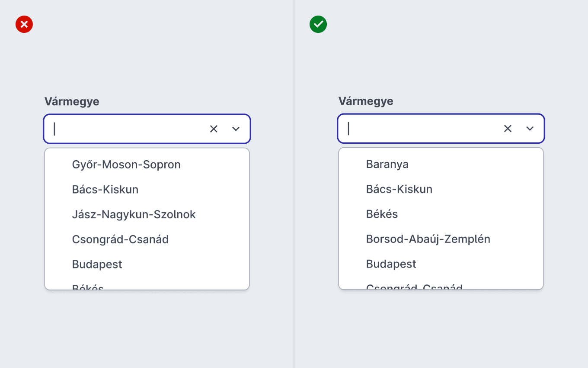This screenshot has height=368, width=588.
Task: Select Jász-Nagykun-Szolnok option
Action: tap(147, 214)
